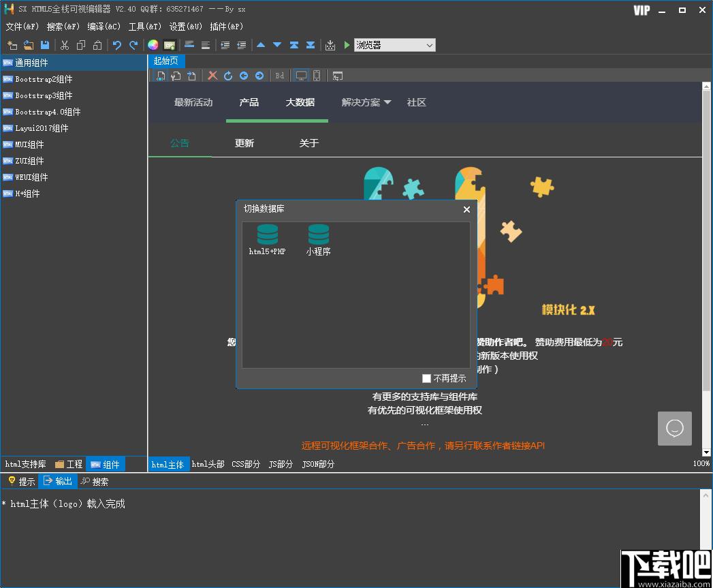The image size is (713, 588).
Task: Undo with the blue curved arrow
Action: (117, 45)
